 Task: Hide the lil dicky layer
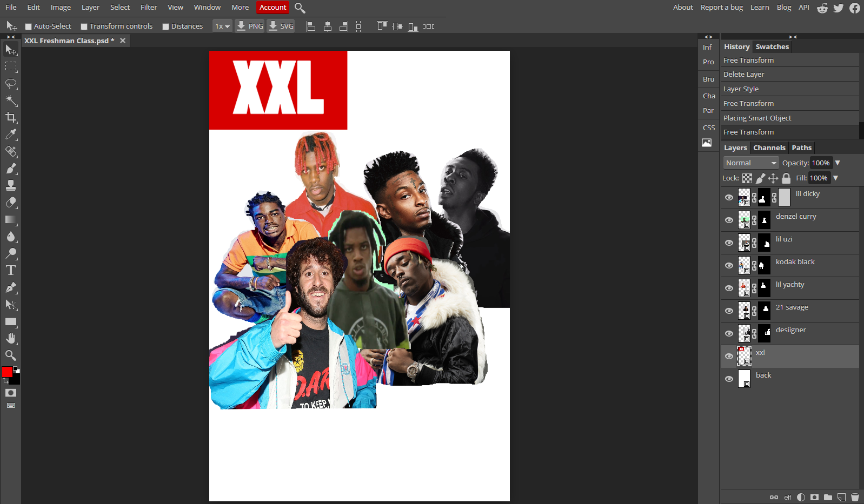(729, 198)
